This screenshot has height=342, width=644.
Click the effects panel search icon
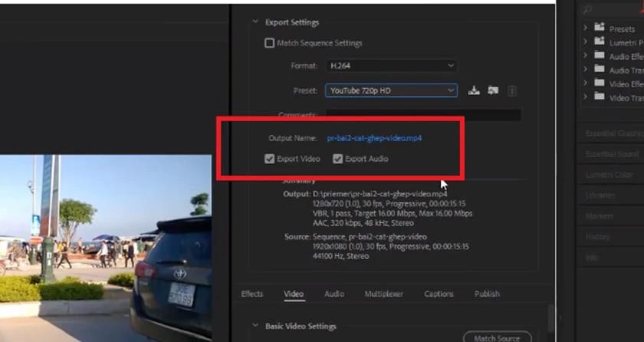[x=588, y=9]
